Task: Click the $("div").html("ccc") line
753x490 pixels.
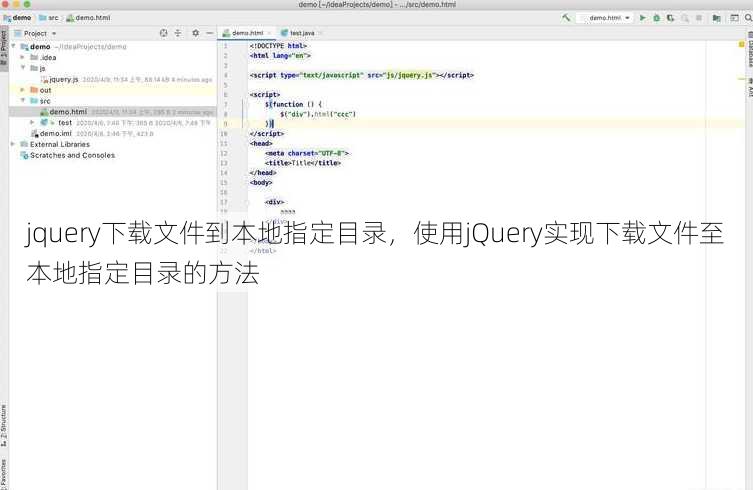Action: point(318,114)
